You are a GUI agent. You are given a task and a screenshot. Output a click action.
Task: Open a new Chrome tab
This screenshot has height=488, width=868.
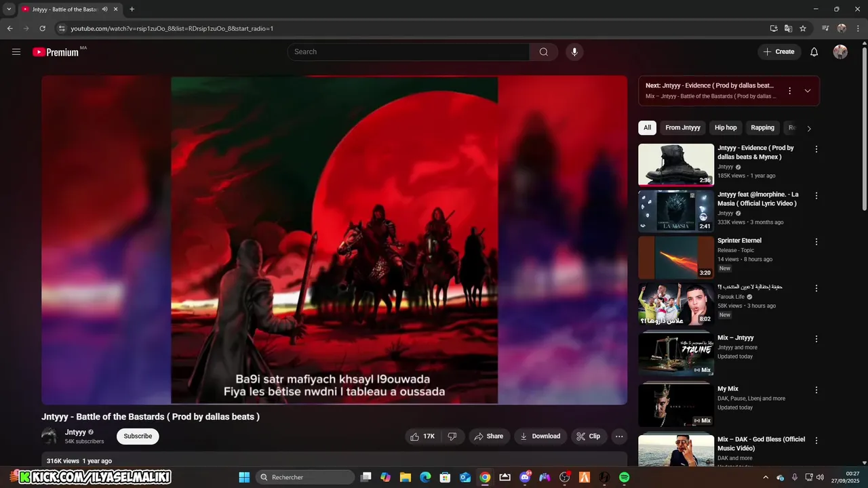click(x=132, y=9)
